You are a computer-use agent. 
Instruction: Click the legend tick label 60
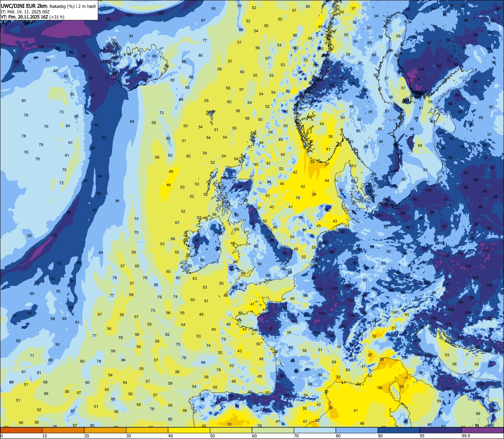(x=254, y=436)
